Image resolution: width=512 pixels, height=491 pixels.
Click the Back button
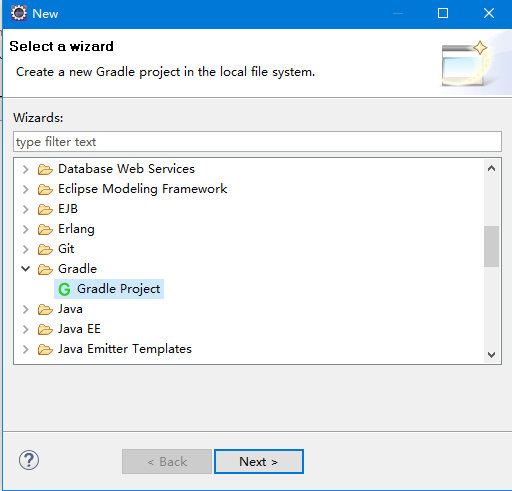pyautogui.click(x=167, y=461)
